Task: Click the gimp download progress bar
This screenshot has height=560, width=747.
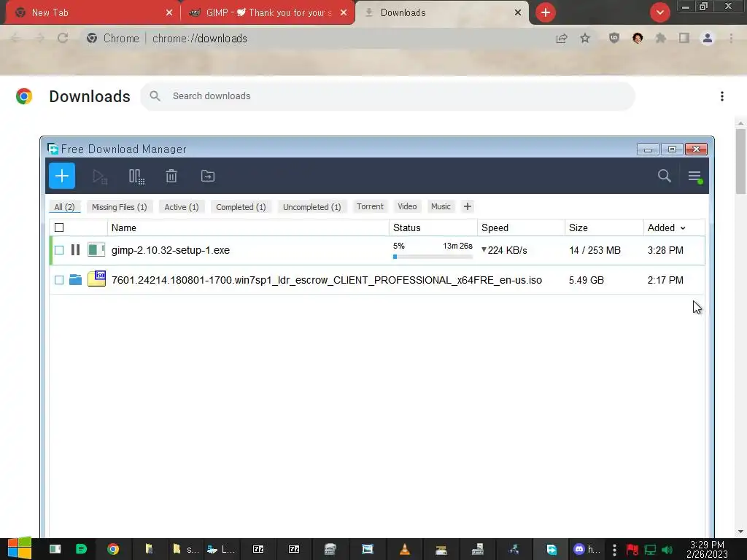Action: 433,257
